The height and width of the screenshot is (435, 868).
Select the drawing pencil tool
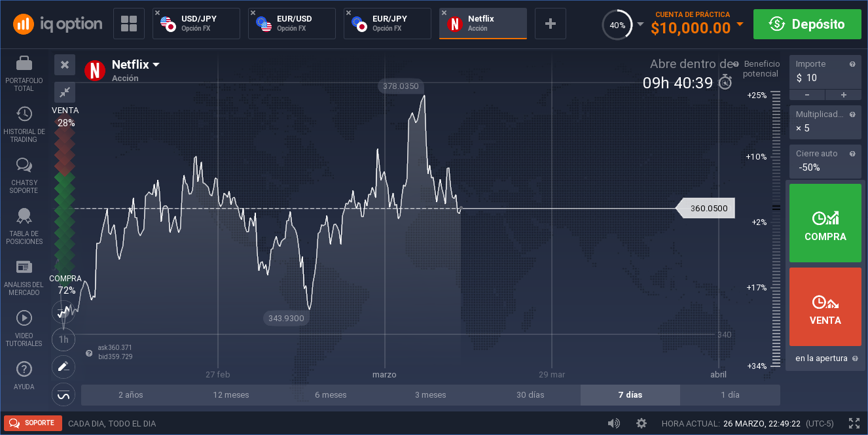click(63, 367)
